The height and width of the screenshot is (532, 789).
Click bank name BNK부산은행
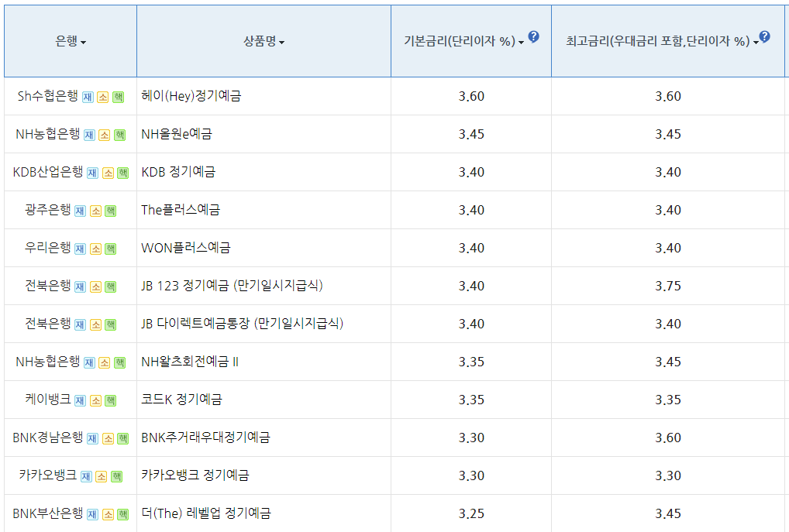point(48,513)
